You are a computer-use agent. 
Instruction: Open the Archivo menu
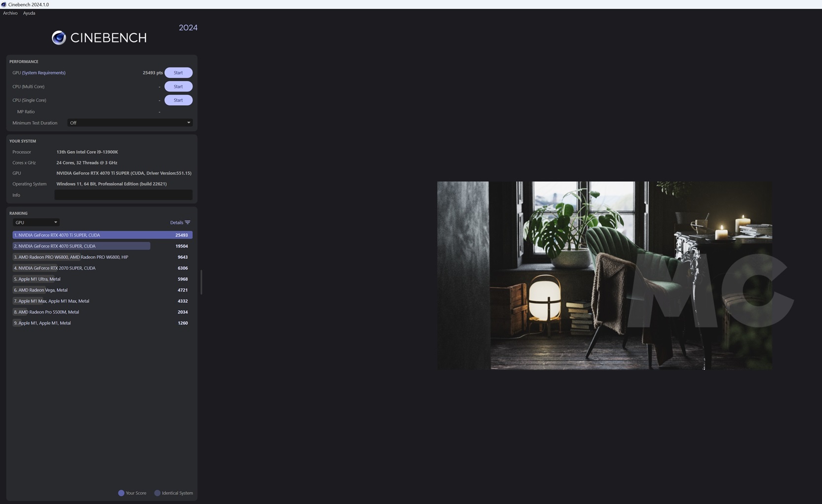(x=10, y=13)
